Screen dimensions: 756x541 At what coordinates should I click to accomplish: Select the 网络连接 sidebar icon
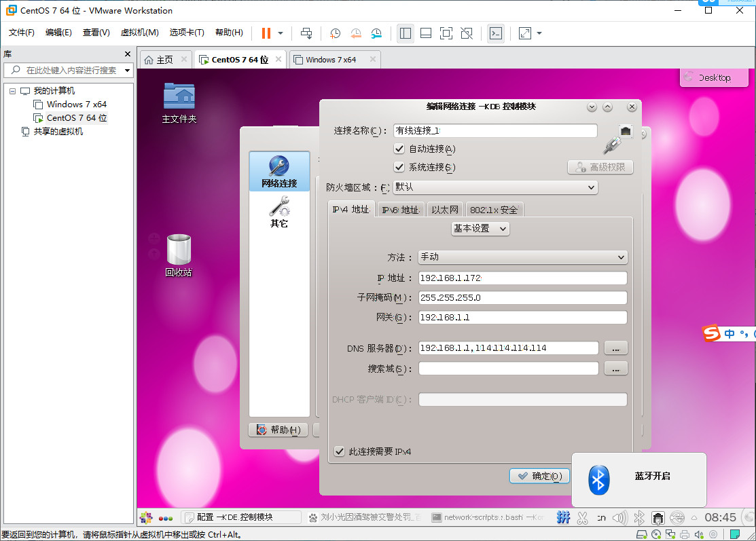278,171
